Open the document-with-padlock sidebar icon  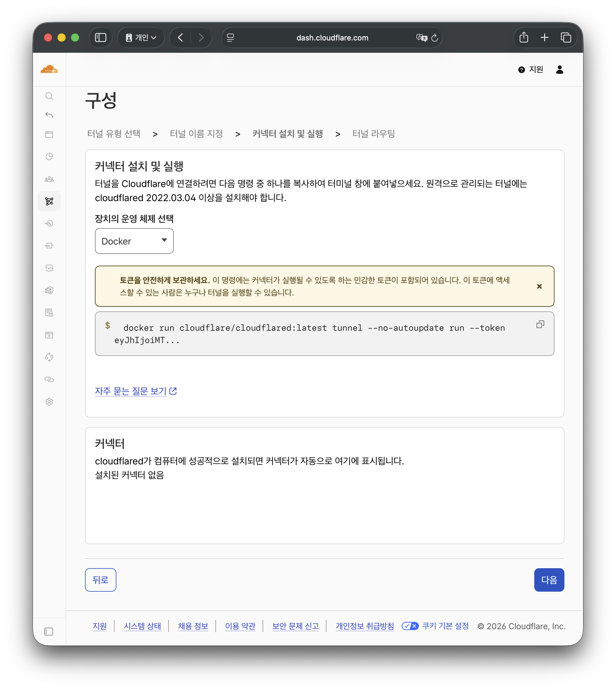pyautogui.click(x=49, y=313)
